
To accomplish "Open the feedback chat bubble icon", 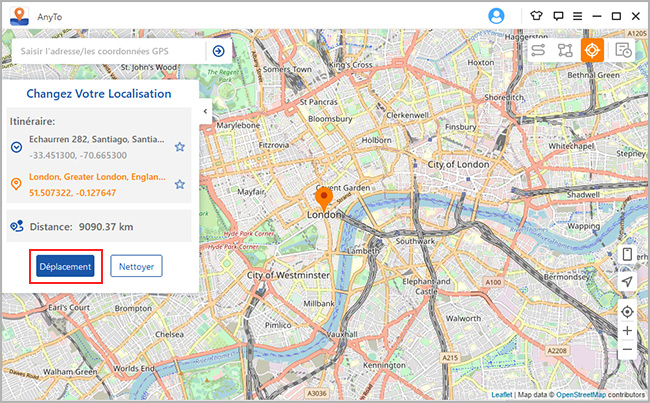I will point(558,16).
